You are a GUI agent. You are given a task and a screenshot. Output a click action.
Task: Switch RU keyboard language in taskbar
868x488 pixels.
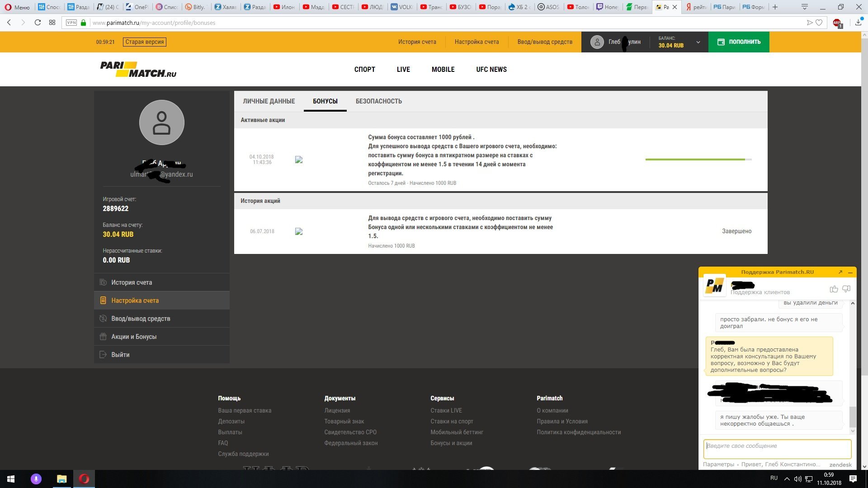click(774, 478)
